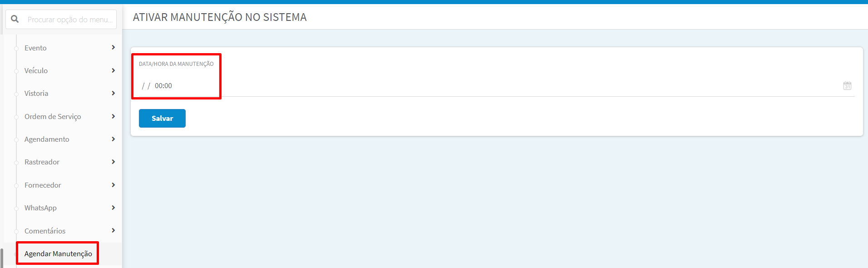Expand the Rastreador menu chevron

coord(113,162)
